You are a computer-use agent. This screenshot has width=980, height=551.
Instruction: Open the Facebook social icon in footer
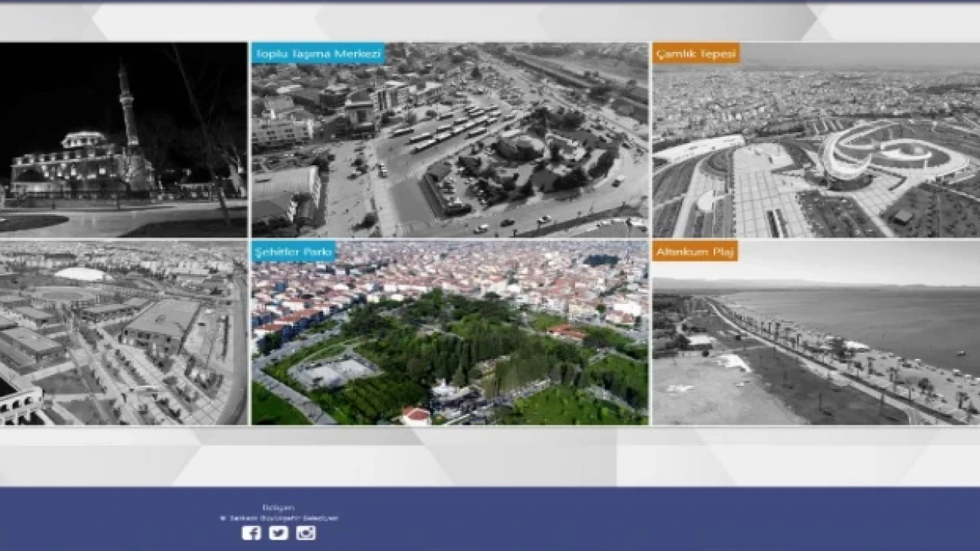click(x=251, y=533)
